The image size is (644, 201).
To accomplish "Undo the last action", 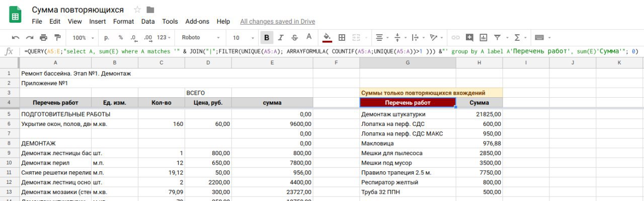I will (16, 37).
